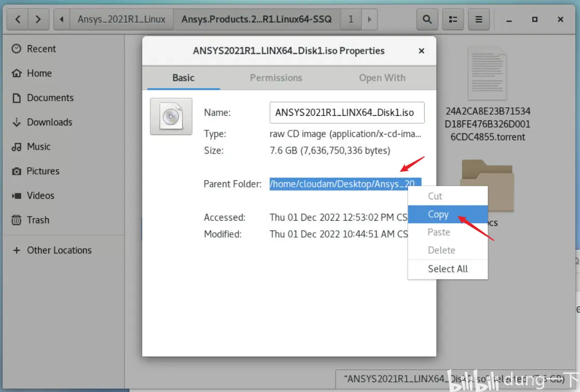Select the .torrent file icon in Files

point(487,73)
